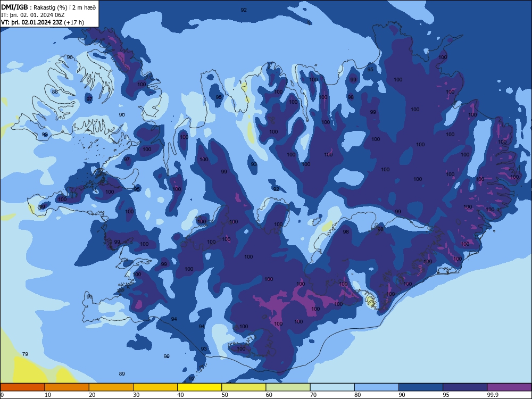Select the "IT: þri. 02. 01. 2024 06Z" line

32,15
